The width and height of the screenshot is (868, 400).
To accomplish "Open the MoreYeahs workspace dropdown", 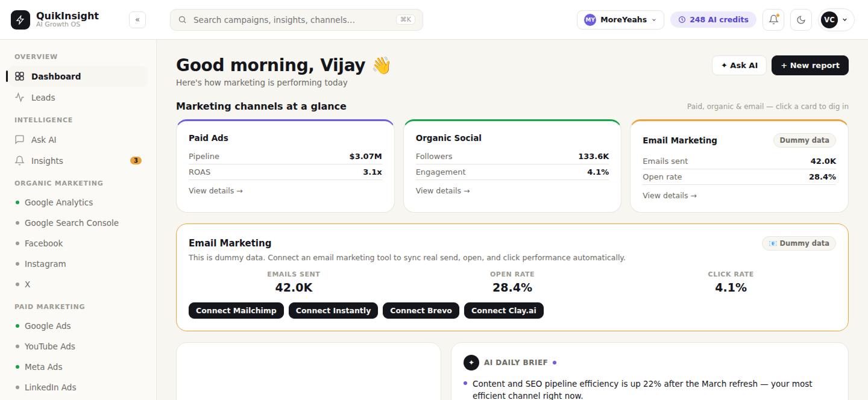I will click(x=620, y=20).
